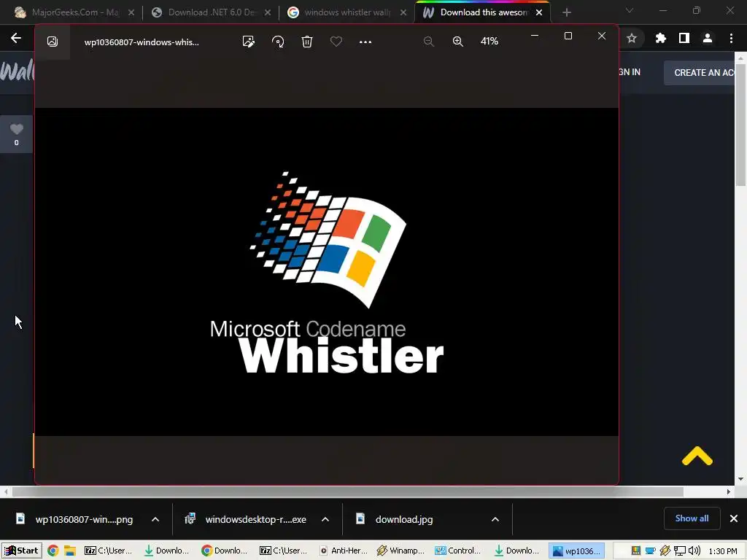Close the downloads bar
This screenshot has height=560, width=747.
coord(734,518)
